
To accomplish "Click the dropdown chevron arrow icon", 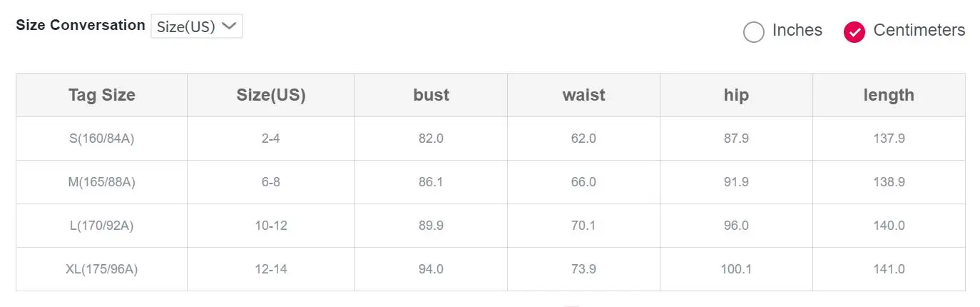I will pos(228,26).
